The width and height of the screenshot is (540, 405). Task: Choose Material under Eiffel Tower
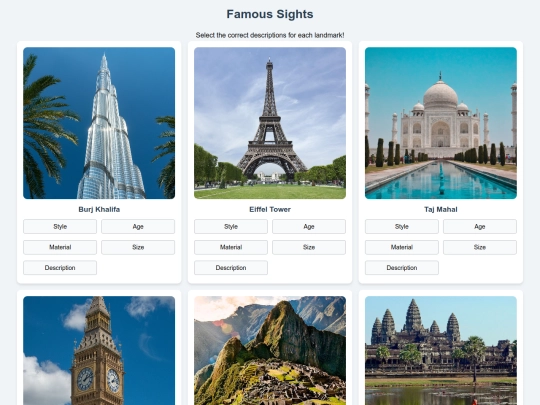[x=231, y=247]
